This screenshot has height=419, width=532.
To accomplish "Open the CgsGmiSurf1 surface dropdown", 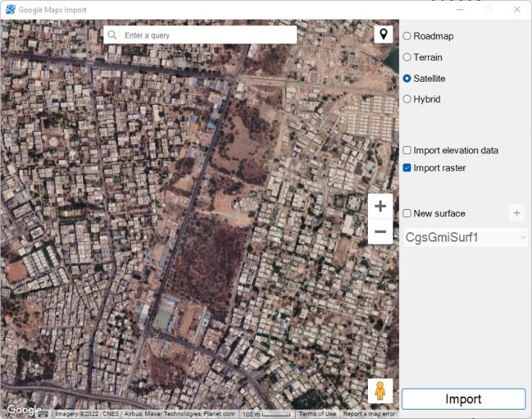I will (465, 237).
